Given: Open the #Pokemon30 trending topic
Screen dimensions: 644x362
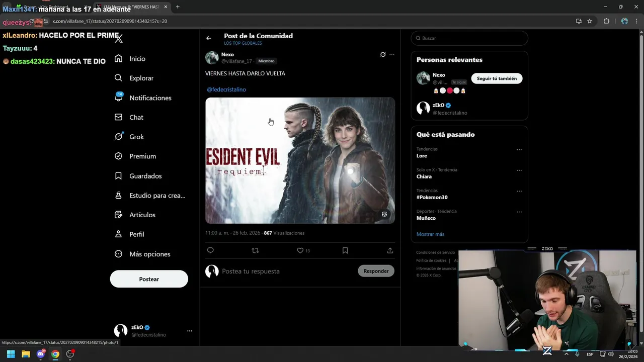Looking at the screenshot, I should click(432, 197).
